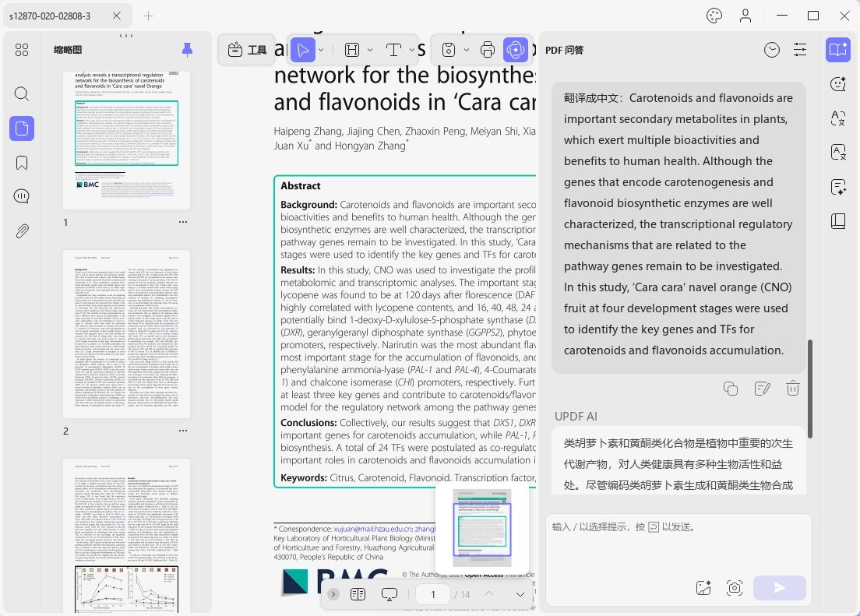Send the chat message

coord(779,588)
